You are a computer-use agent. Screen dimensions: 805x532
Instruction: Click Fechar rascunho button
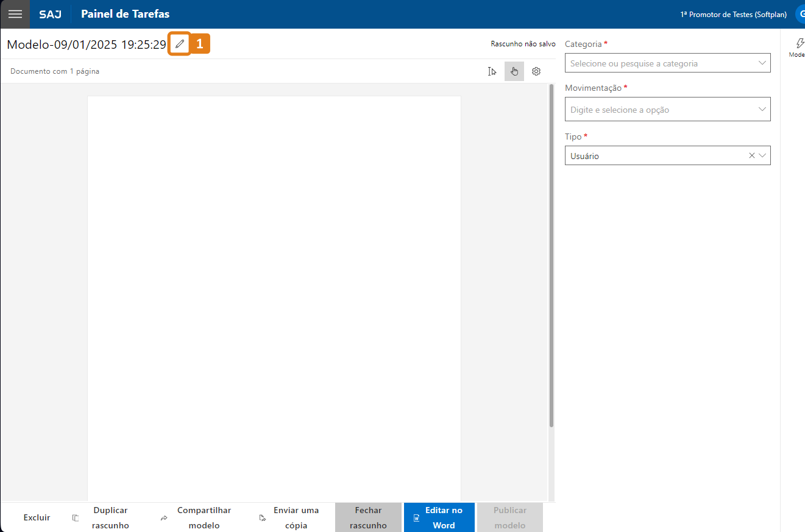[x=368, y=517]
